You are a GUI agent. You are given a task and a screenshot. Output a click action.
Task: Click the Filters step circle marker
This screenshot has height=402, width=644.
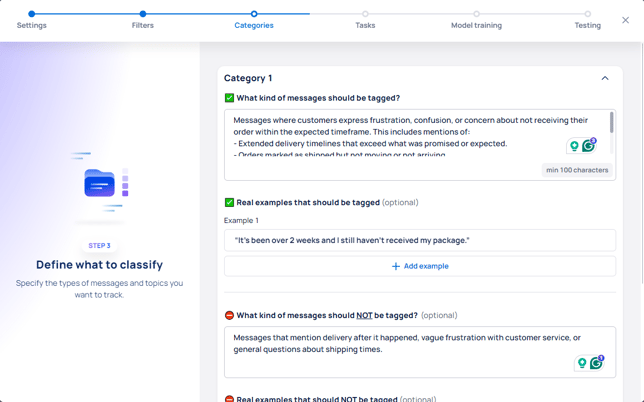[143, 14]
